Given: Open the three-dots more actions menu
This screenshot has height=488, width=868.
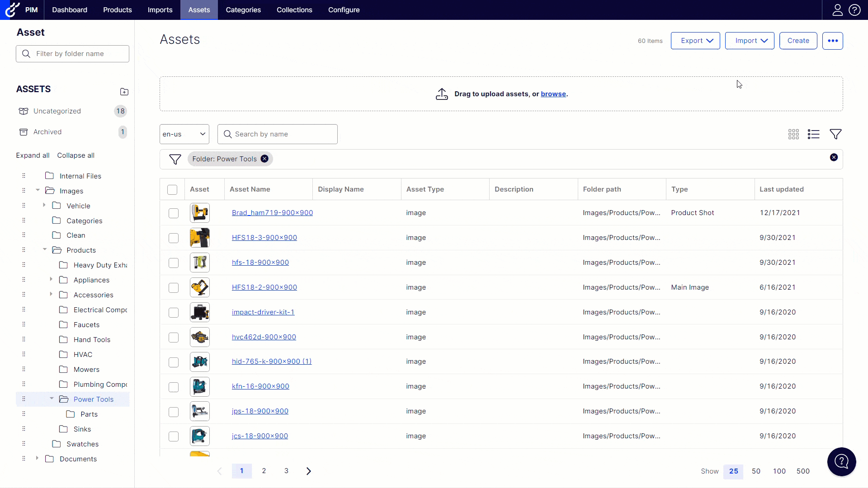Looking at the screenshot, I should 832,41.
